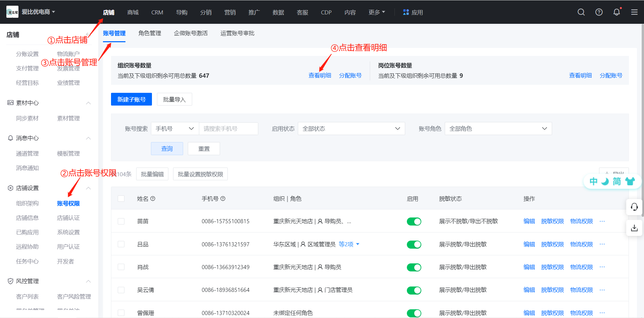Open the help question-mark icon

pyautogui.click(x=599, y=12)
